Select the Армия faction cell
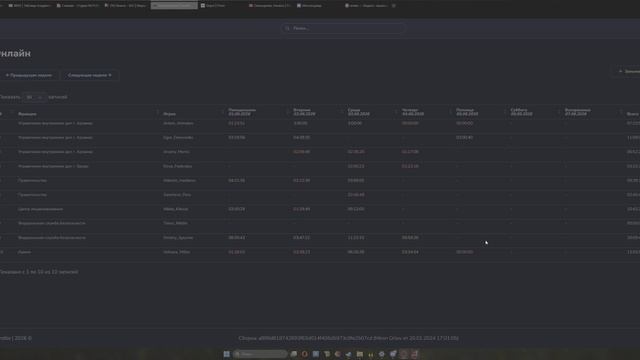The height and width of the screenshot is (360, 640). pos(24,252)
